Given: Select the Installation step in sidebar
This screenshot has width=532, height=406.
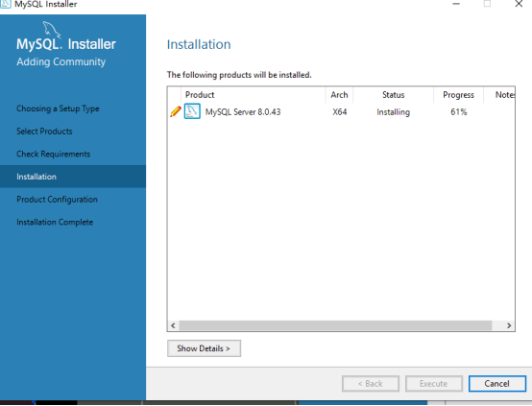Looking at the screenshot, I should click(73, 177).
